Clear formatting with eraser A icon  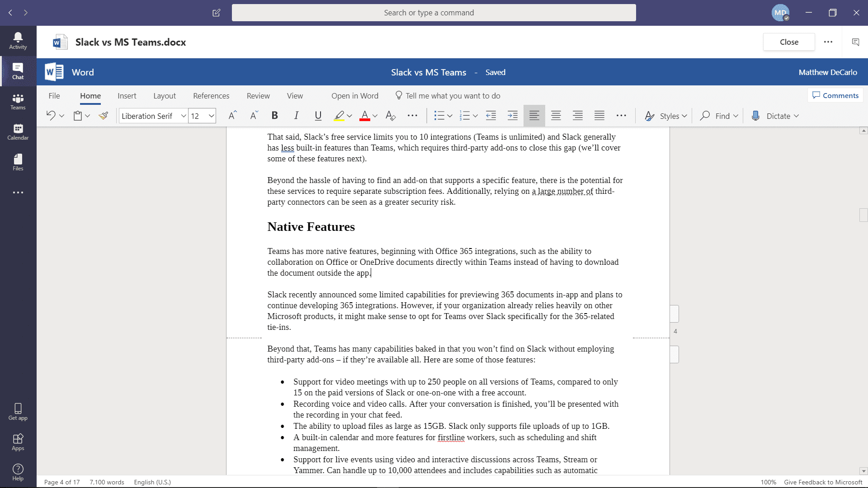coord(391,116)
